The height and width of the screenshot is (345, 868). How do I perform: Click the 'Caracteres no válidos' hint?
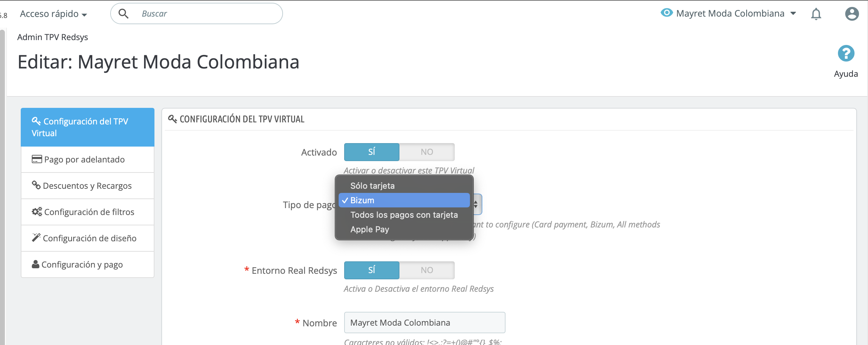[x=423, y=342]
